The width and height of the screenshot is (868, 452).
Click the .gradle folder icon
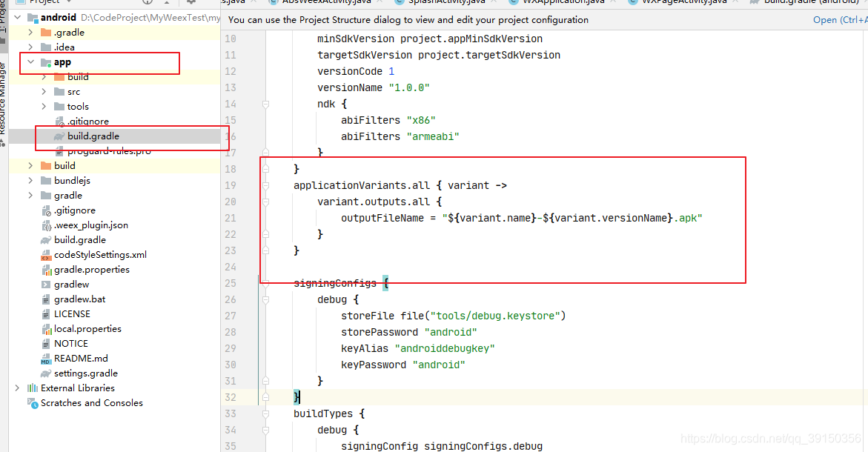point(46,33)
